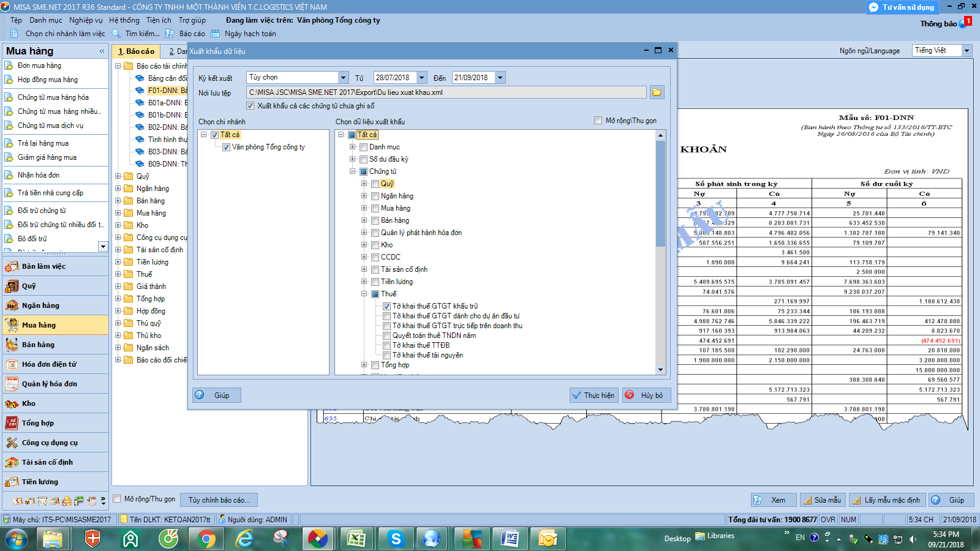
Task: Expand the Tài sản cố định export node
Action: tap(364, 269)
